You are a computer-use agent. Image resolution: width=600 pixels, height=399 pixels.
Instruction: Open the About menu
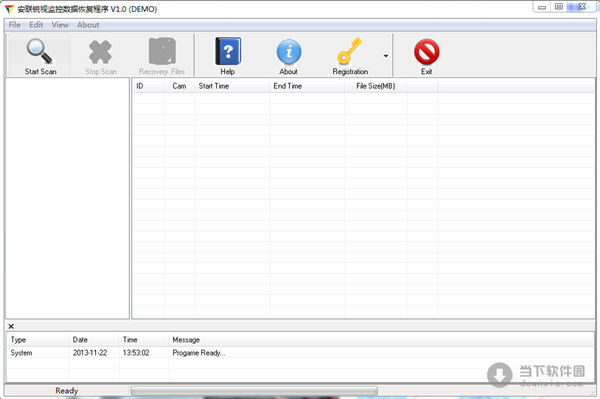pos(88,25)
